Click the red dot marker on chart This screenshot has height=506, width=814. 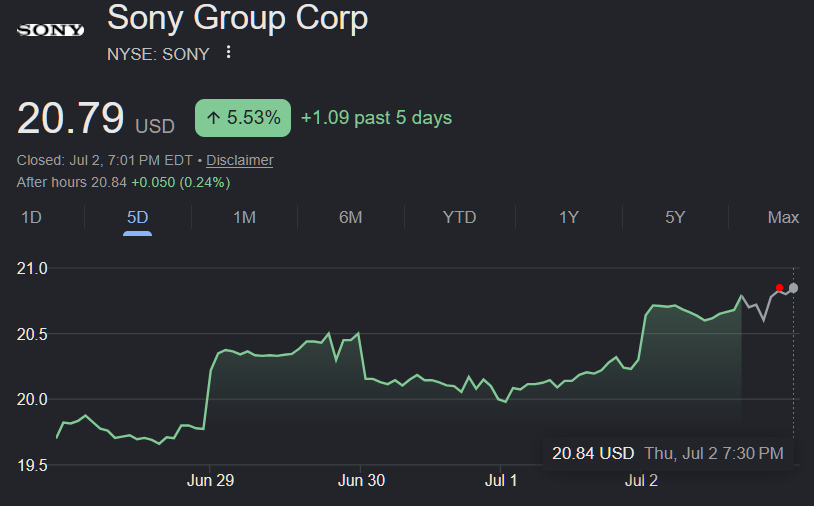click(779, 288)
